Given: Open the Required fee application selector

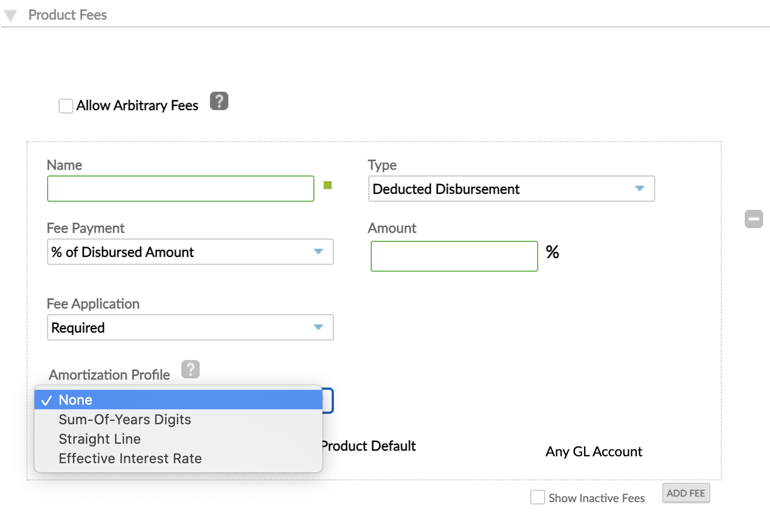Looking at the screenshot, I should (x=190, y=327).
